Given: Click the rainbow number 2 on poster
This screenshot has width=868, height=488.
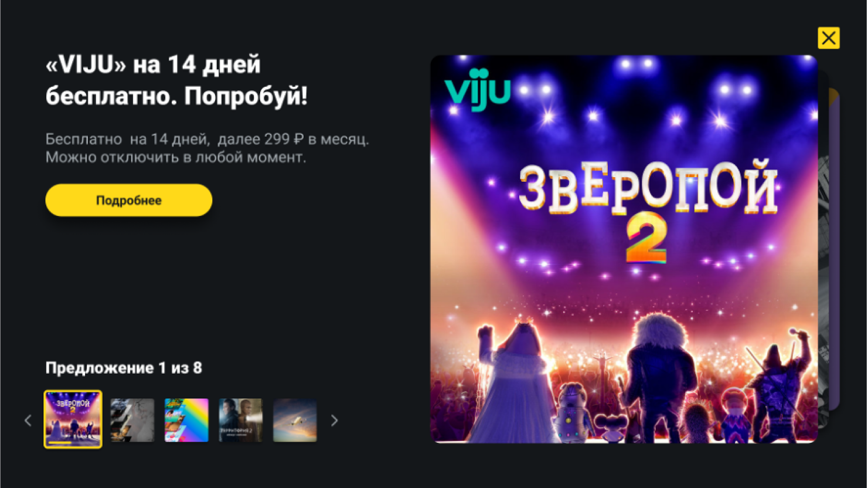Looking at the screenshot, I should pos(646,237).
